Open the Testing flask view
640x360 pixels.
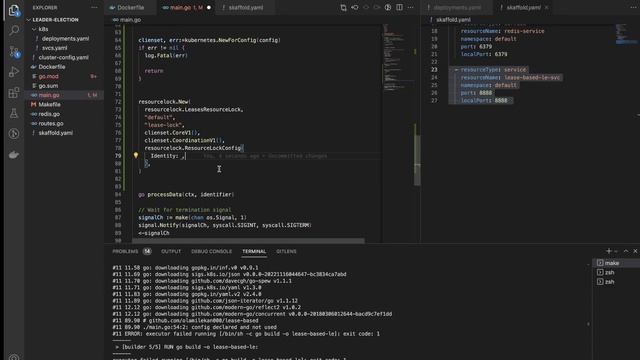14,113
